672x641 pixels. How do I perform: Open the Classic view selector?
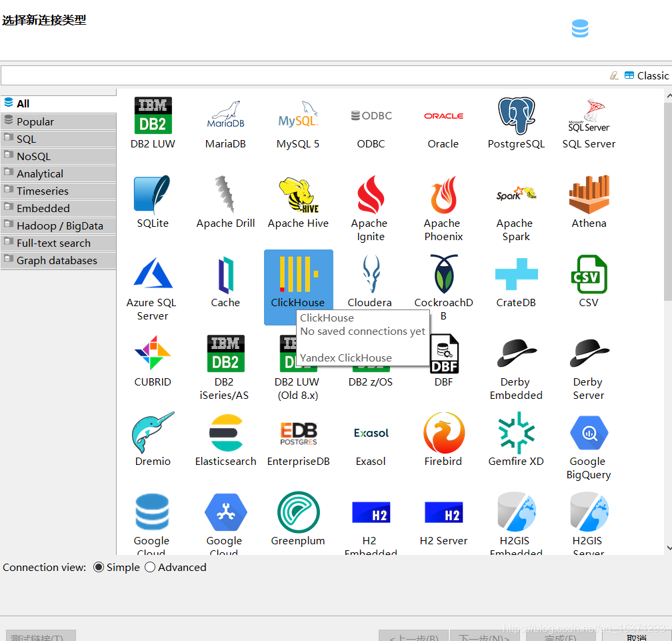click(x=647, y=76)
